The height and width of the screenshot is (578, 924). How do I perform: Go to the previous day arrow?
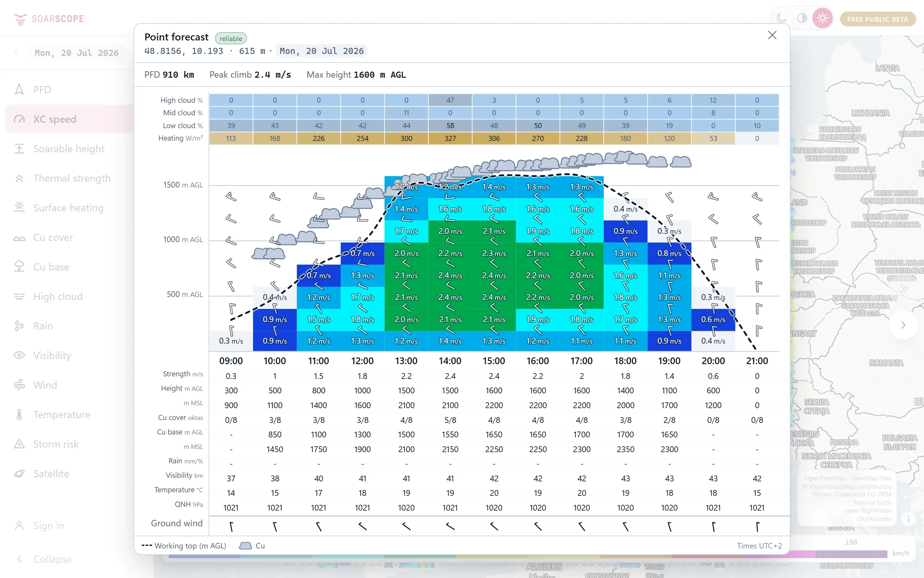[16, 53]
